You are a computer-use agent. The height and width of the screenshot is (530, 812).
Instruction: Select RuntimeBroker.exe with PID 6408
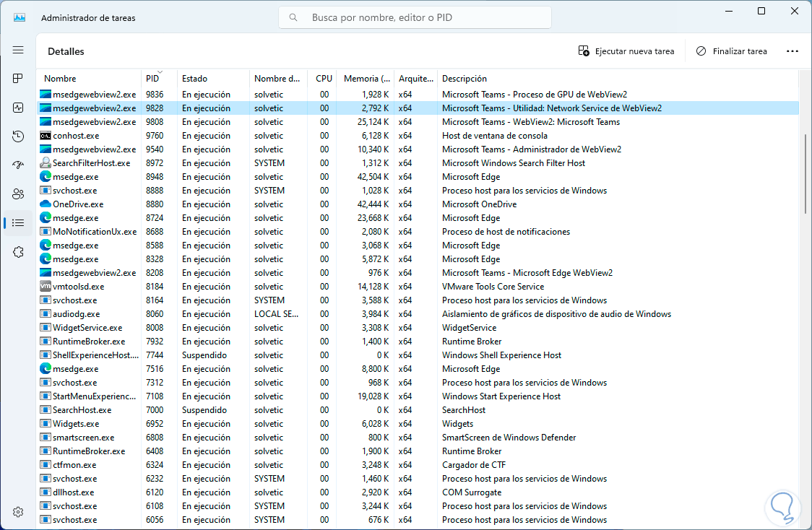click(89, 451)
